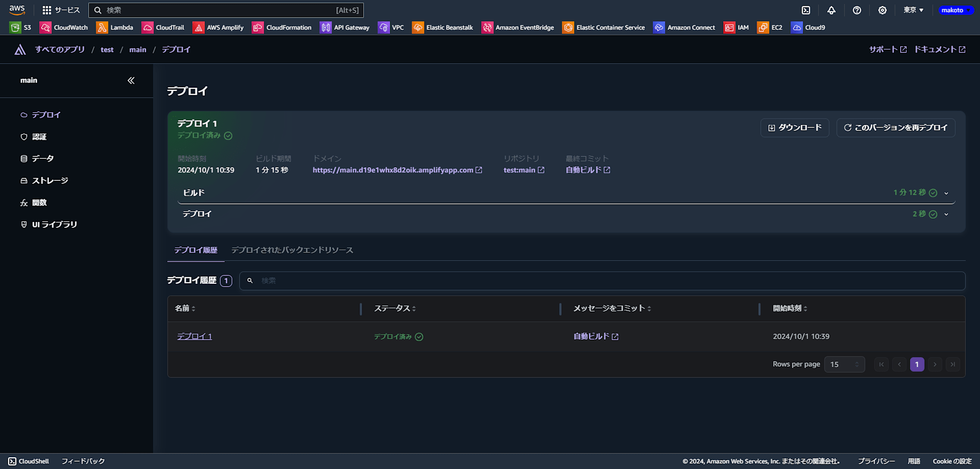Open the Lambda service shortcut

tap(115, 27)
